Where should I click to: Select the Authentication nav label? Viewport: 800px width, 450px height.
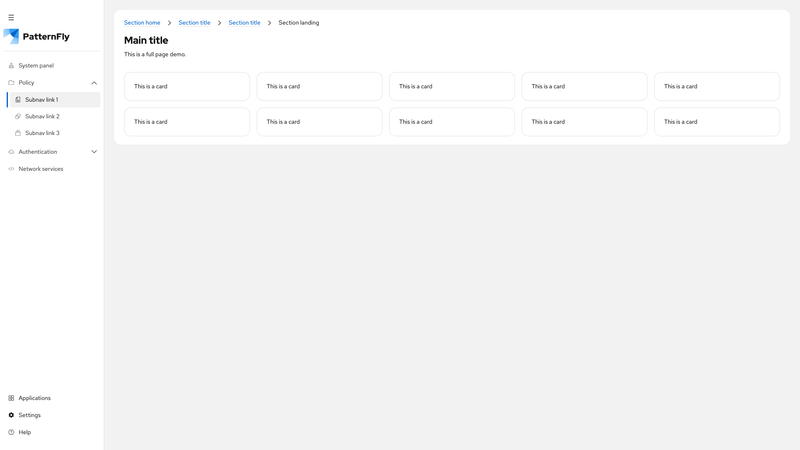point(38,152)
